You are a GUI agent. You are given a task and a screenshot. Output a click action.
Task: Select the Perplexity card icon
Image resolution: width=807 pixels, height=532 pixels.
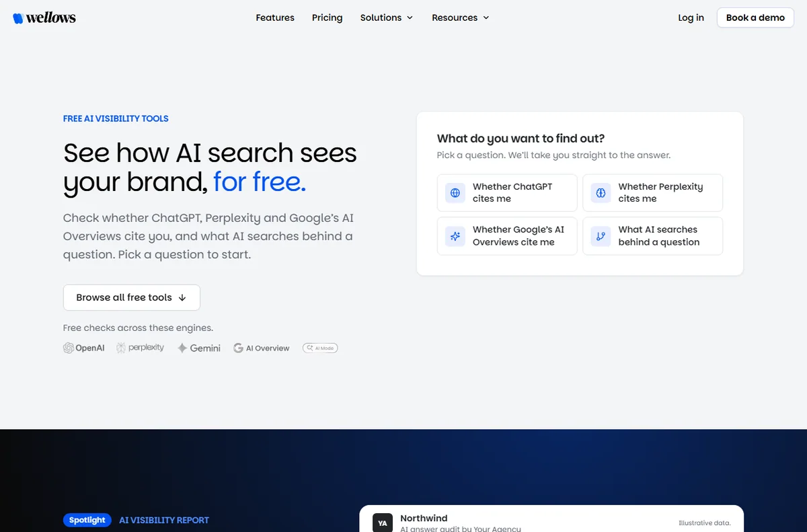pyautogui.click(x=601, y=193)
